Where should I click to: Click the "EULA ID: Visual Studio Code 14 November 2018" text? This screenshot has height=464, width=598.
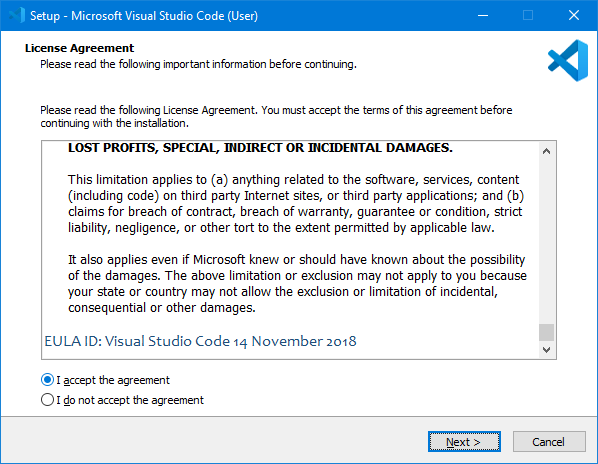click(200, 341)
